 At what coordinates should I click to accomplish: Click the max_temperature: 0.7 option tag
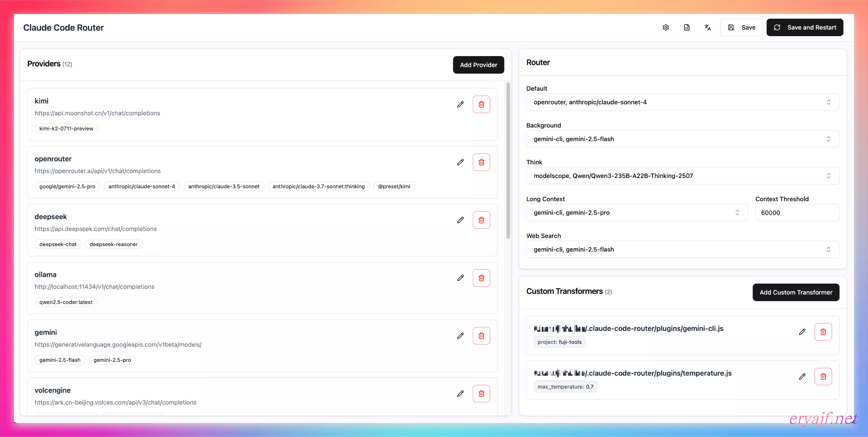tap(565, 387)
